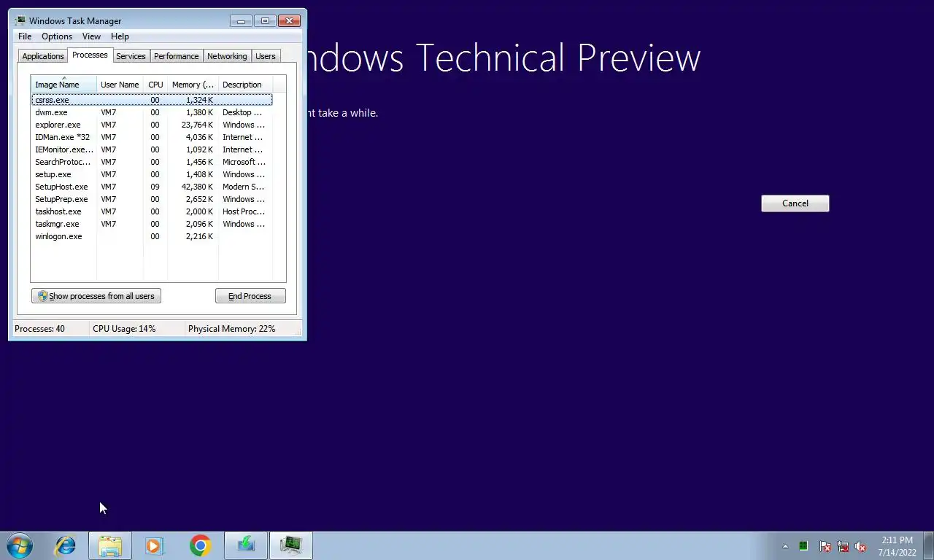The height and width of the screenshot is (560, 934).
Task: Open the View menu
Action: coord(91,36)
